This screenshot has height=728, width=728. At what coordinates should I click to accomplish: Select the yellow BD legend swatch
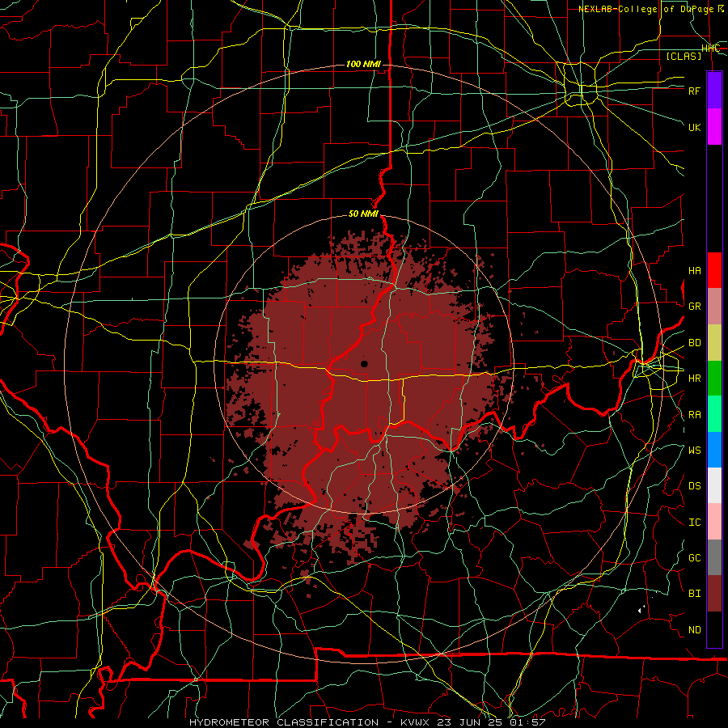click(x=714, y=343)
